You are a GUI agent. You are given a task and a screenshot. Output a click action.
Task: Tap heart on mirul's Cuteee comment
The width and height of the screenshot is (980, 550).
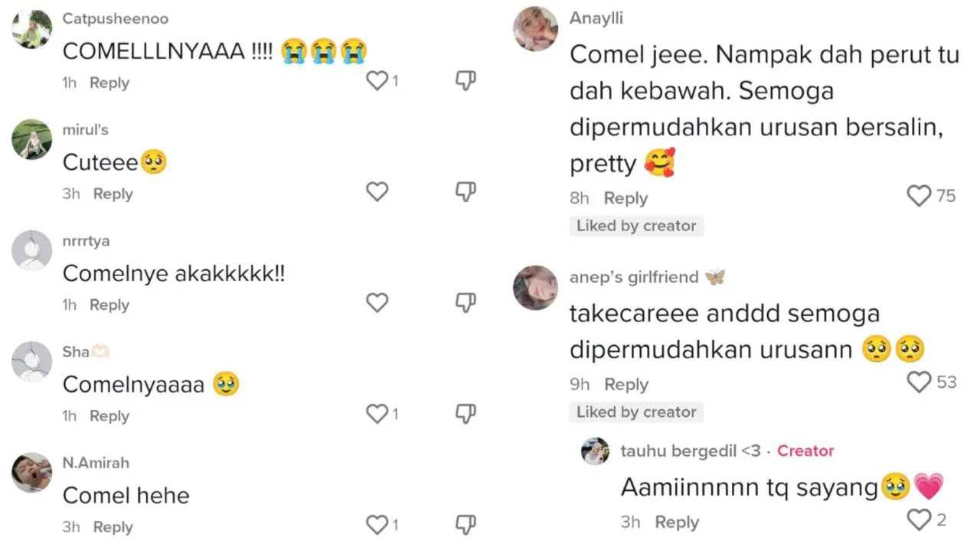tap(377, 191)
